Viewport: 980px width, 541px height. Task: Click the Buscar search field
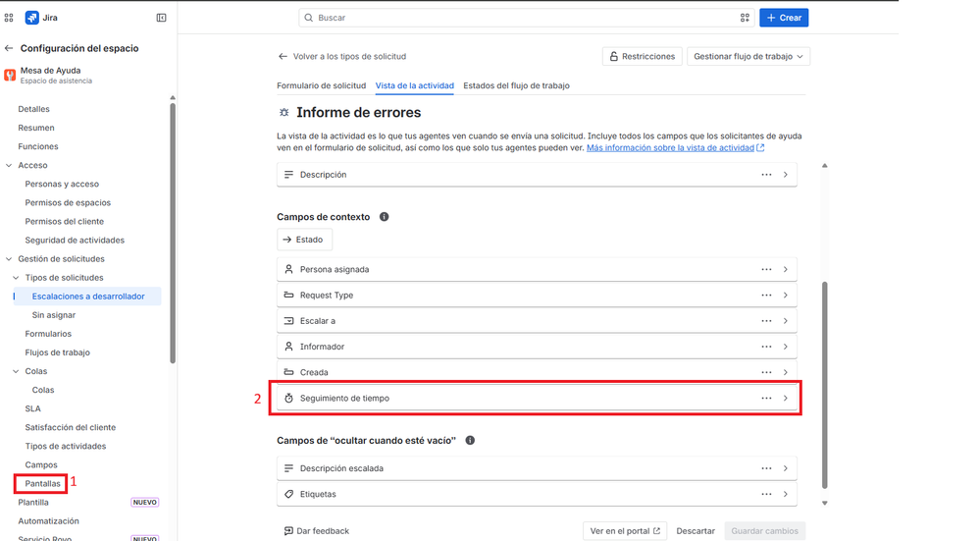[x=526, y=18]
